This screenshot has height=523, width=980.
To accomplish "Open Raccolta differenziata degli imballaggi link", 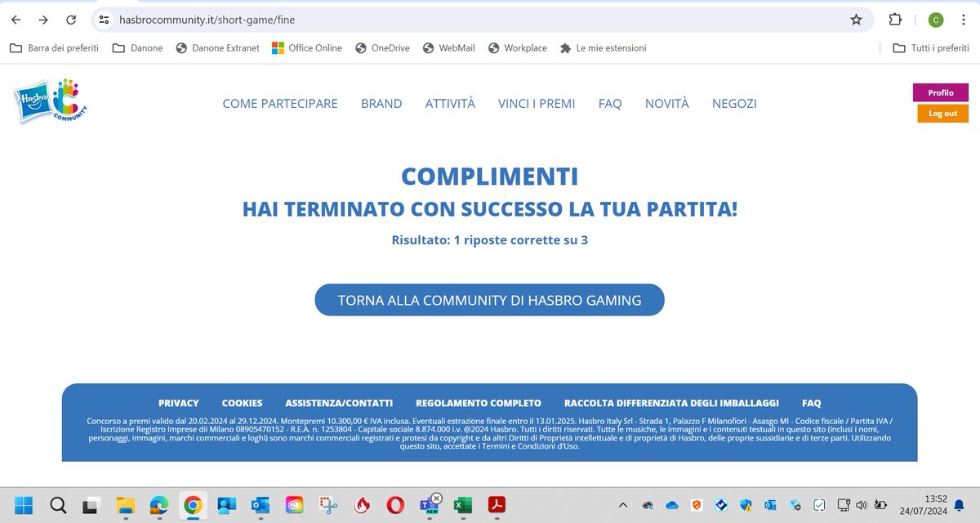I will click(671, 403).
